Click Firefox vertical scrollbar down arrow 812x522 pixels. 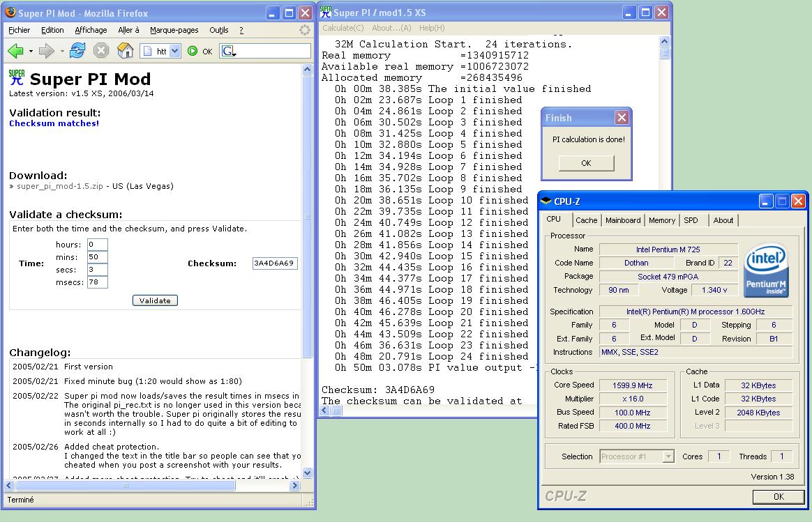pos(307,473)
